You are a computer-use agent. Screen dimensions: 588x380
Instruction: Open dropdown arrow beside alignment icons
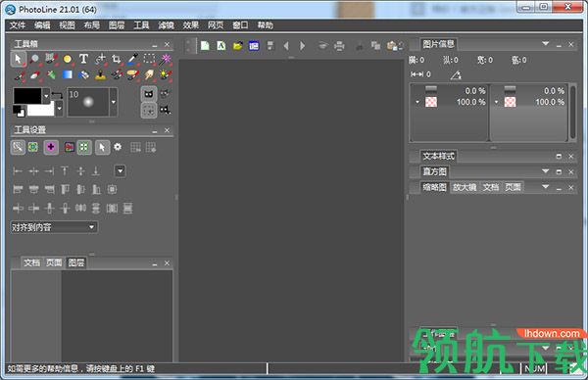120,170
